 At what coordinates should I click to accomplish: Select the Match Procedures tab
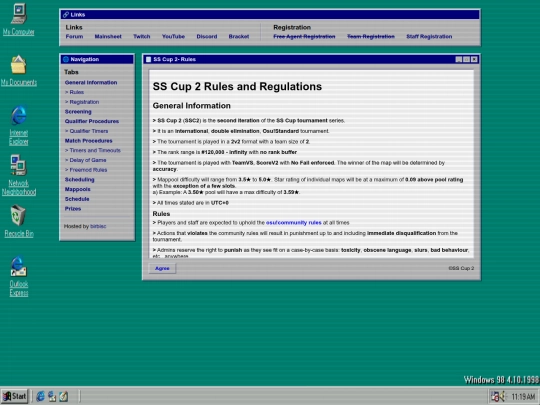click(x=89, y=141)
